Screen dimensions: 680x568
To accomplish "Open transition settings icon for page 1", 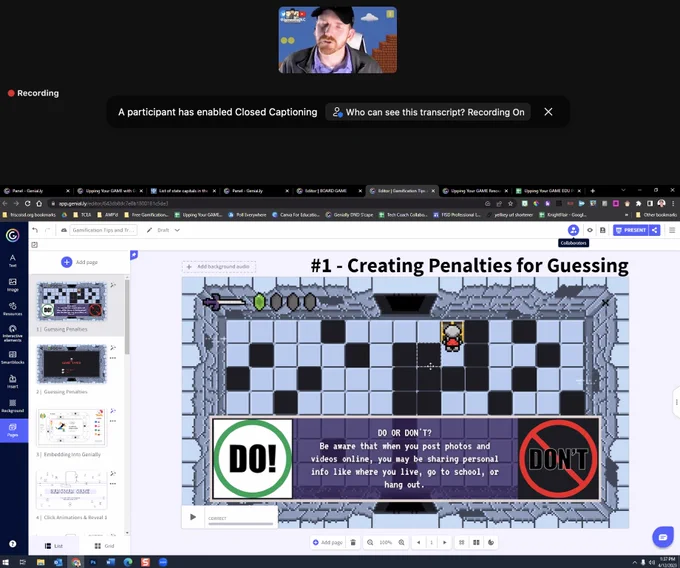I will pyautogui.click(x=113, y=285).
